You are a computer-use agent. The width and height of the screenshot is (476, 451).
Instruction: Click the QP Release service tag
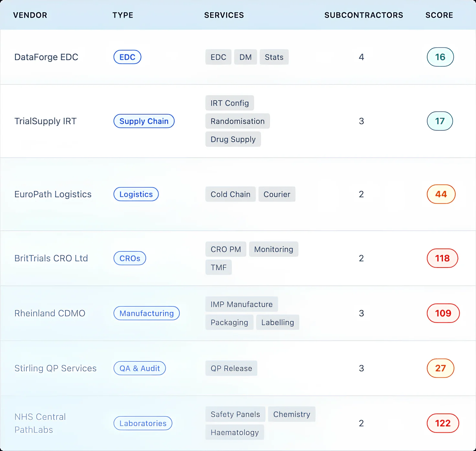[231, 368]
